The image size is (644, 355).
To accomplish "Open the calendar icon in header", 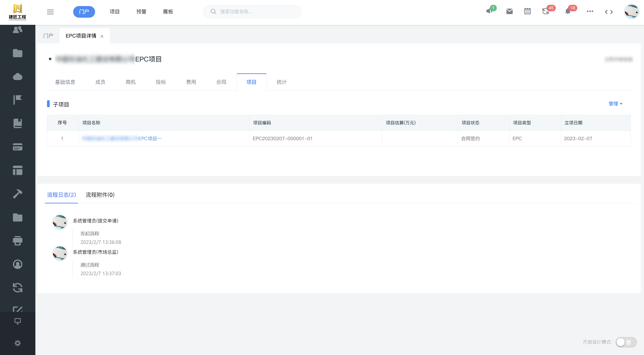I will (527, 11).
